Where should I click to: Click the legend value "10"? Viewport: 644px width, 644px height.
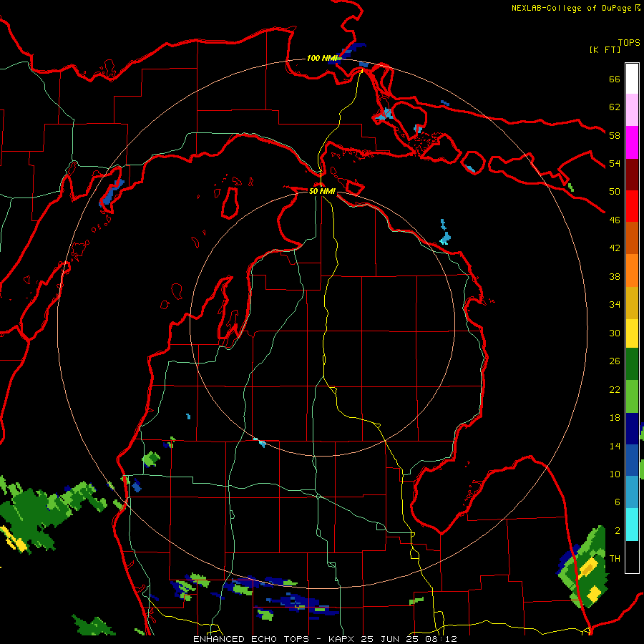pyautogui.click(x=615, y=474)
